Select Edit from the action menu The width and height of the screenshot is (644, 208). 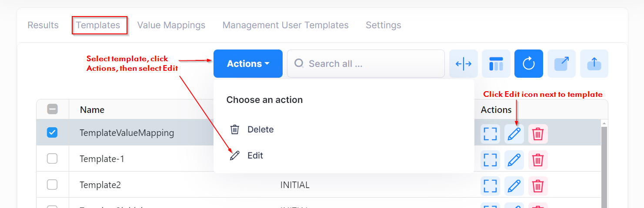click(255, 155)
